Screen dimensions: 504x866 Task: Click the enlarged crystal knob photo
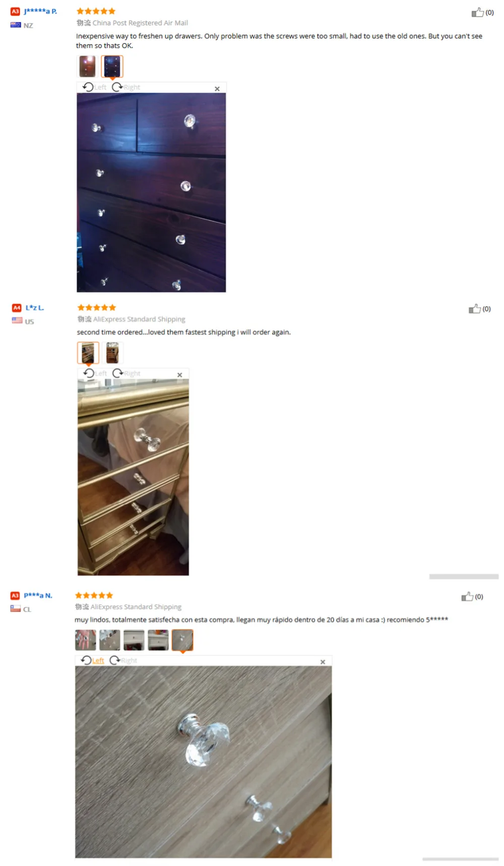204,762
